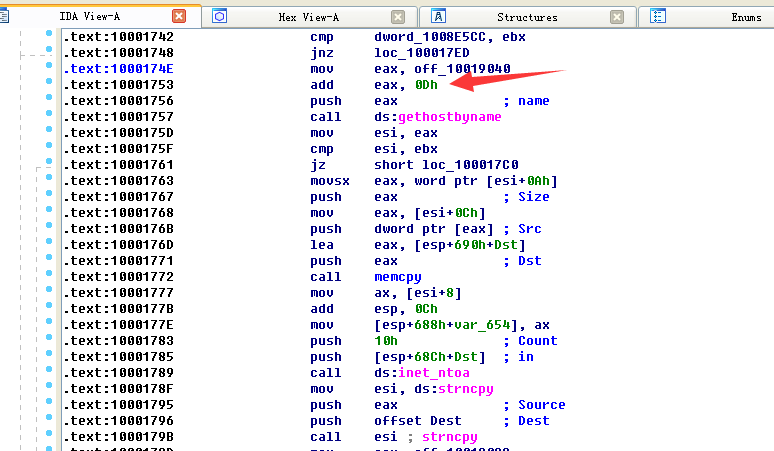Select the '; name' comment
774x451 pixels.
[x=526, y=101]
